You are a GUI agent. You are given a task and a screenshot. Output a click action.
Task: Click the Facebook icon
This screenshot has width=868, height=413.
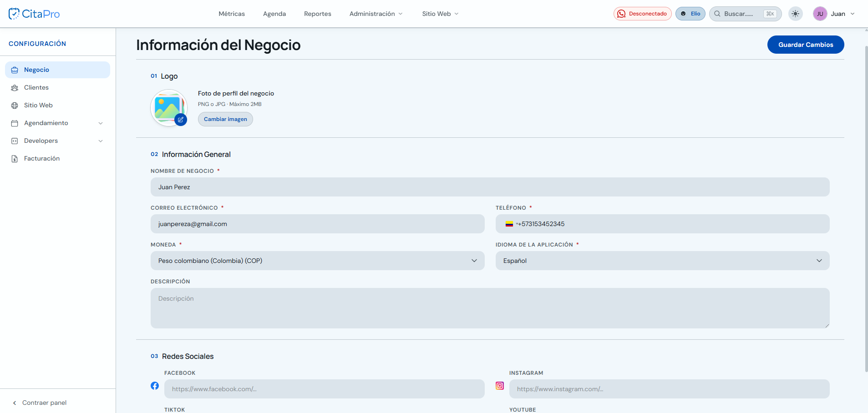click(155, 386)
